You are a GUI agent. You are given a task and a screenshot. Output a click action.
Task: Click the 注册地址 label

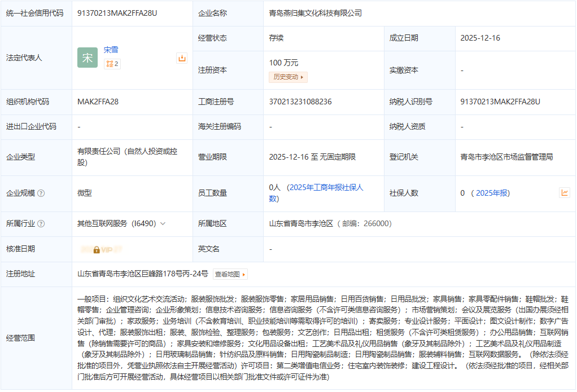[x=20, y=274]
